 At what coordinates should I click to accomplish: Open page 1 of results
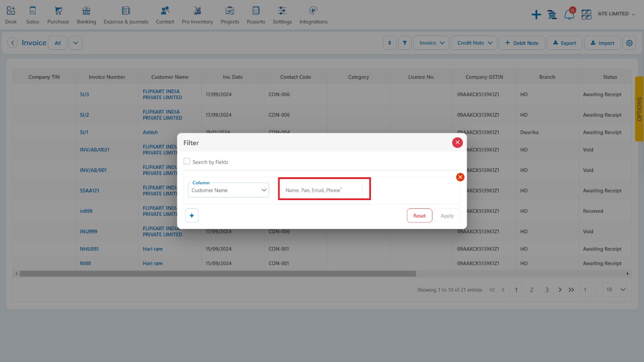click(516, 290)
